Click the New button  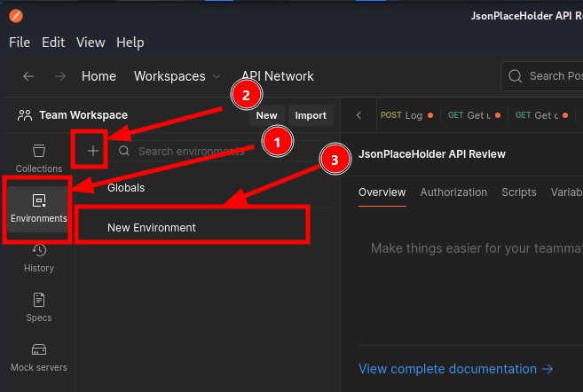coord(266,115)
